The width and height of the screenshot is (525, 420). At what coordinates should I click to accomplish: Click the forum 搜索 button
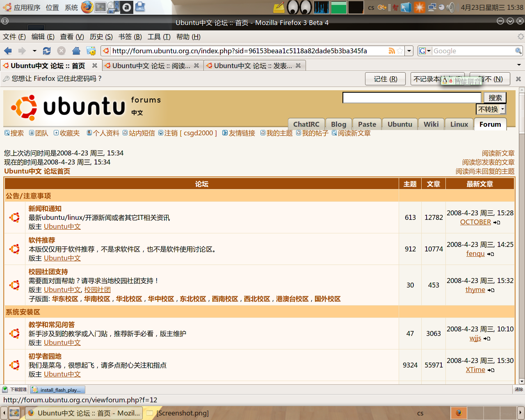point(495,98)
